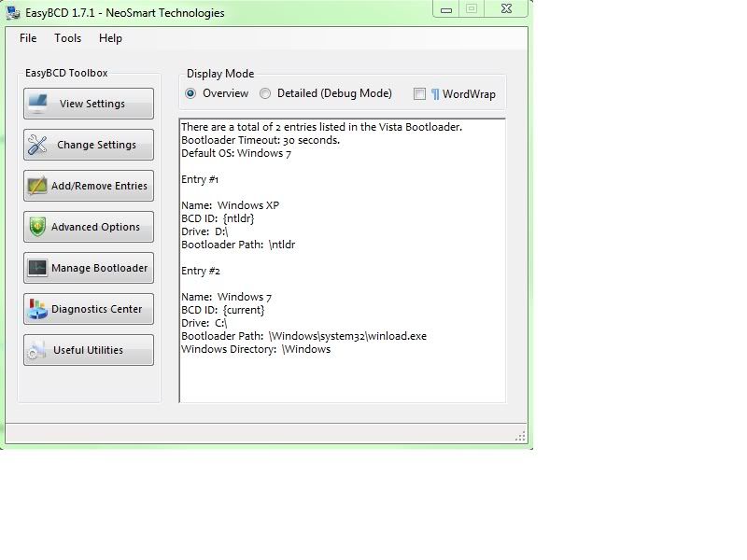
Task: Click inside the bootloader entries text area
Action: click(342, 261)
